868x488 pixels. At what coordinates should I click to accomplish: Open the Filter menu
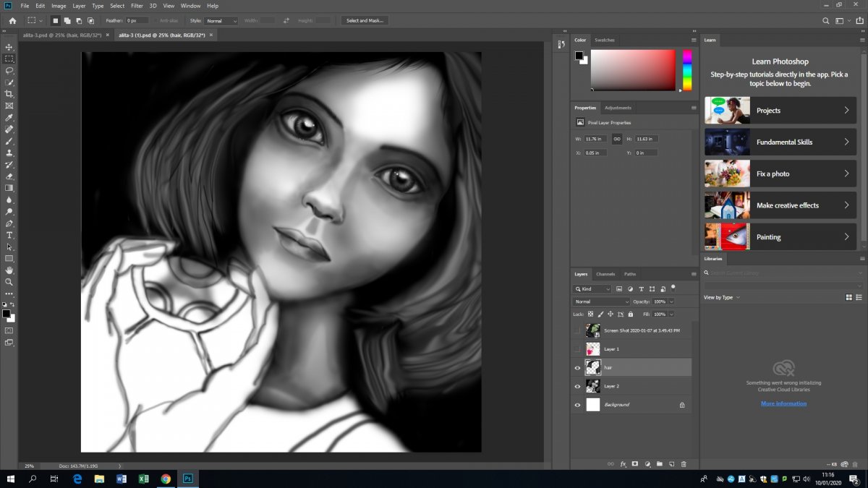click(x=137, y=6)
